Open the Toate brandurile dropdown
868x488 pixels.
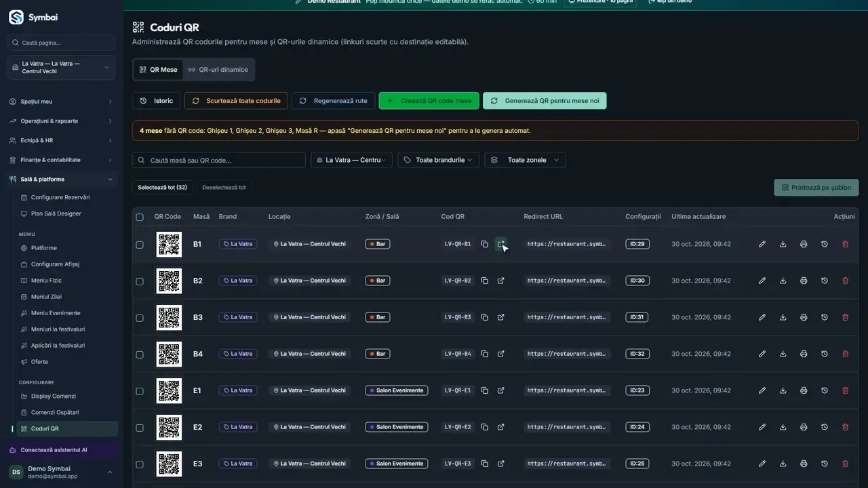coord(439,160)
